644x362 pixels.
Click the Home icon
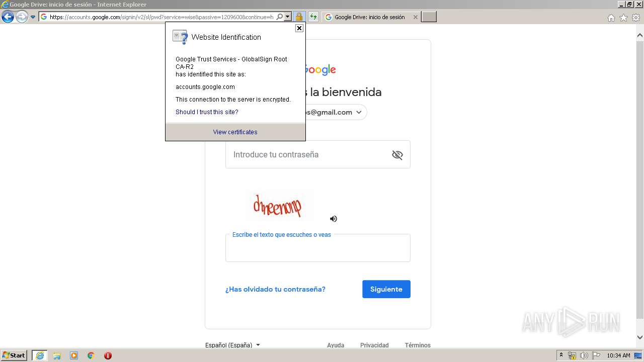(611, 18)
